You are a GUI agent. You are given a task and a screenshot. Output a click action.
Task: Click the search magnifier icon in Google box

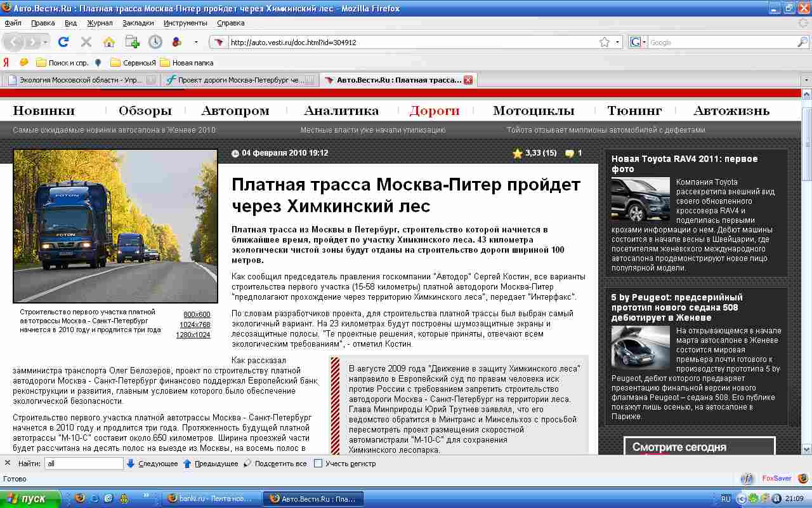[x=802, y=43]
